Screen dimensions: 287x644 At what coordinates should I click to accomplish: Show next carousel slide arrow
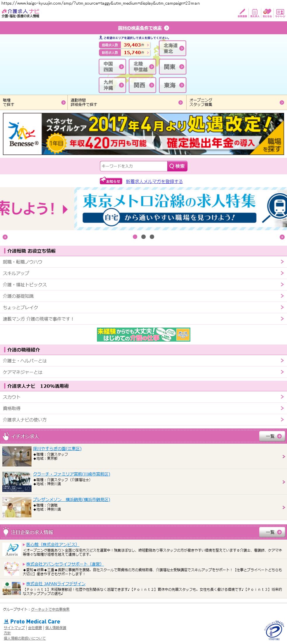click(x=282, y=237)
